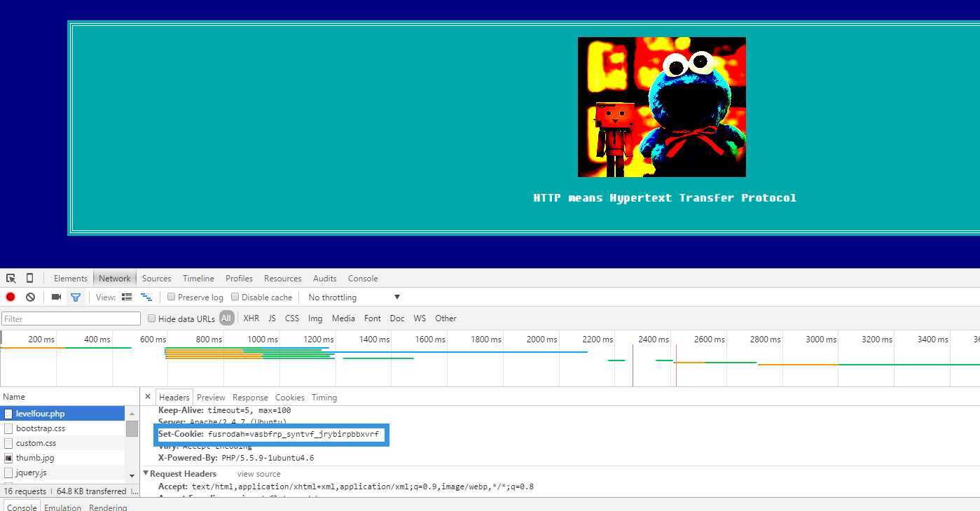
Task: Focus the network Filter text field
Action: pos(71,318)
